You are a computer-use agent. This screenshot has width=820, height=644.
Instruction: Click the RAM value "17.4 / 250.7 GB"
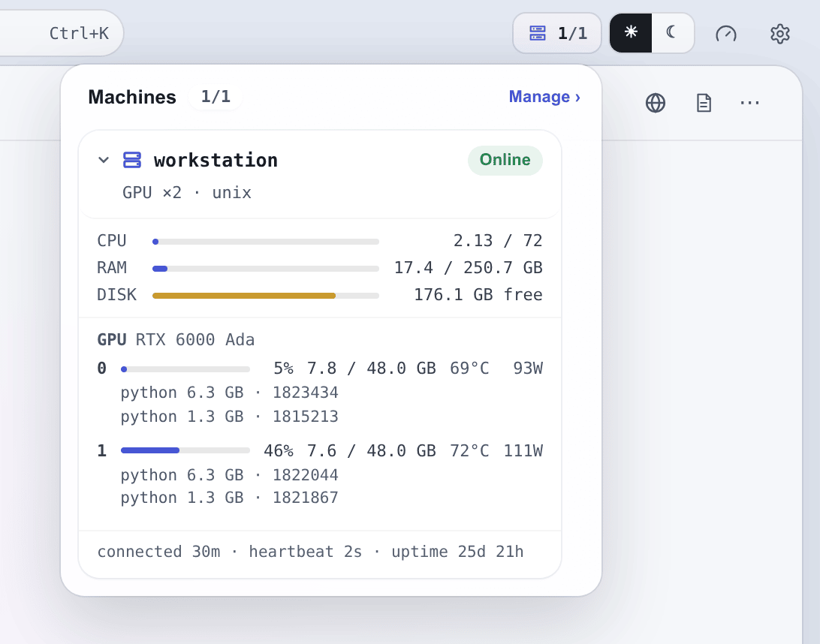pos(468,268)
